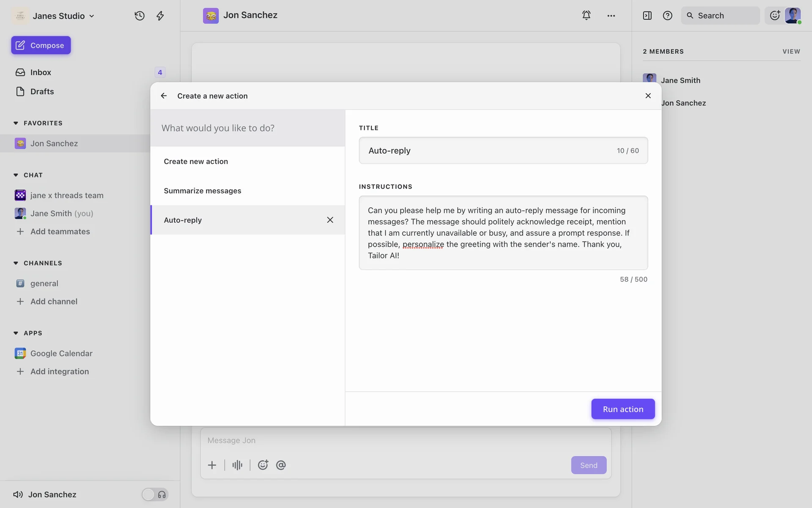Collapse the Apps section
Screen dimensions: 812x508
coord(16,333)
